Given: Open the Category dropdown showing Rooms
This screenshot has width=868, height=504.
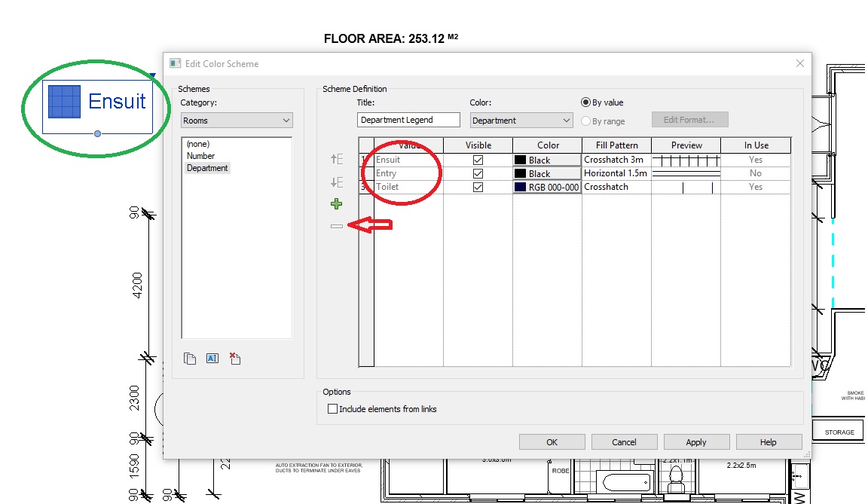Looking at the screenshot, I should click(236, 120).
